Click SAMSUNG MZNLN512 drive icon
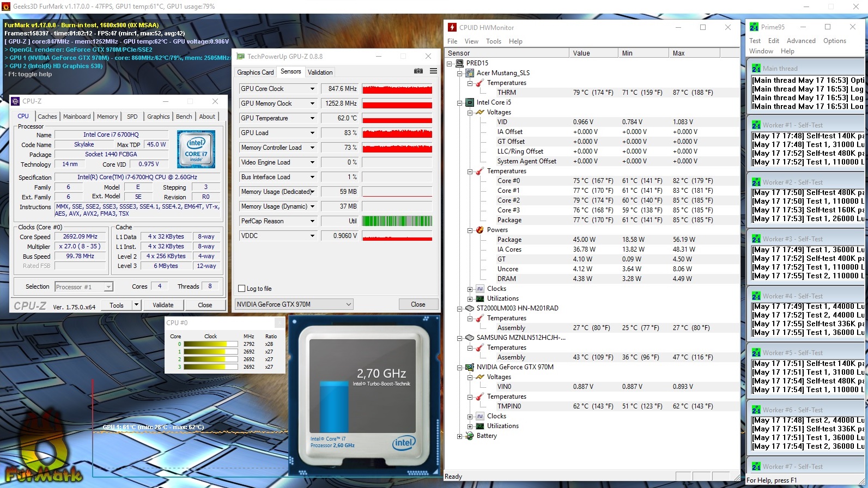The image size is (868, 488). [x=470, y=338]
